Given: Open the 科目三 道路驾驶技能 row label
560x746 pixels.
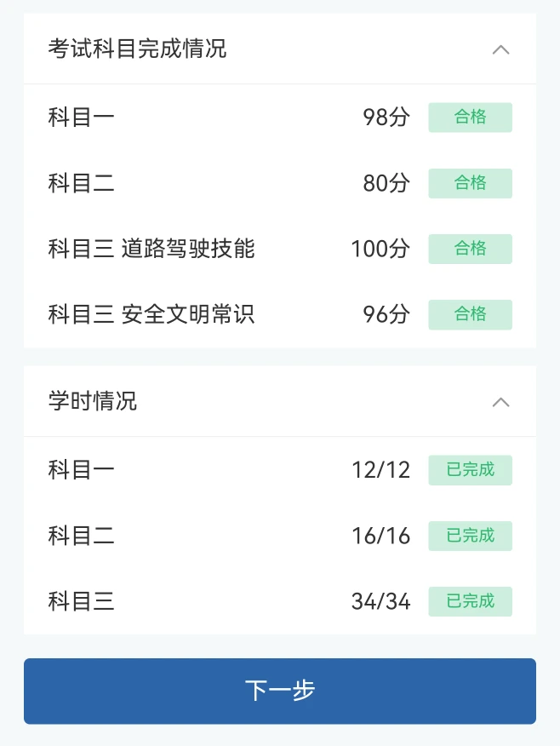Looking at the screenshot, I should [151, 249].
